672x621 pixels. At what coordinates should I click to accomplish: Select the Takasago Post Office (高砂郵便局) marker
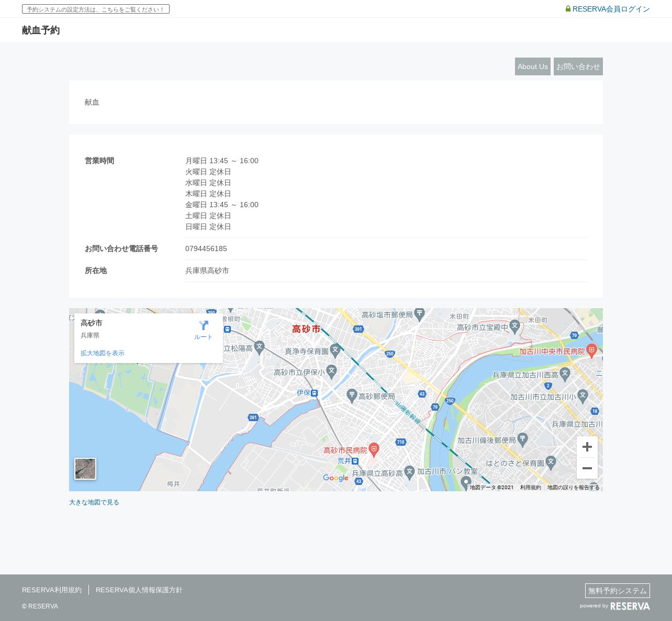click(352, 396)
